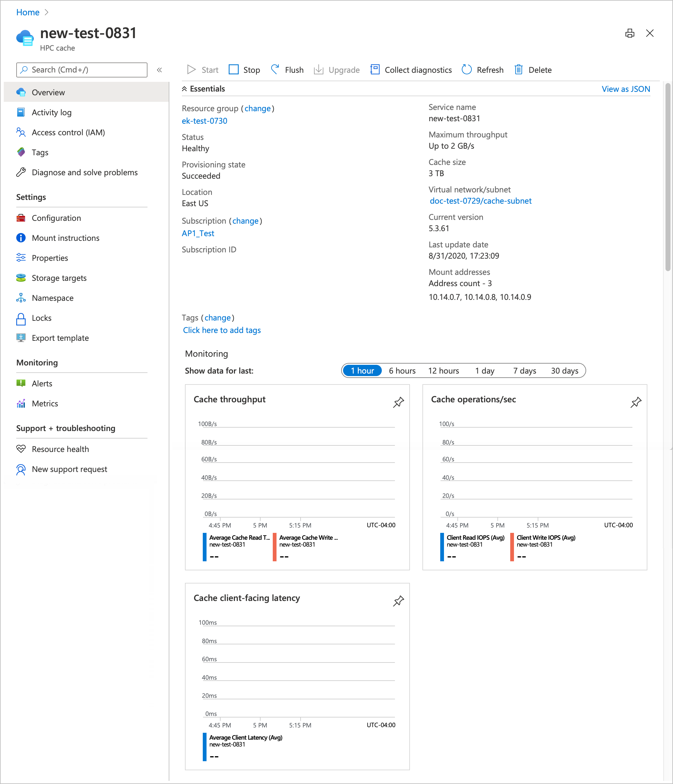Click here to add tags
Image resolution: width=673 pixels, height=784 pixels.
[x=222, y=330]
